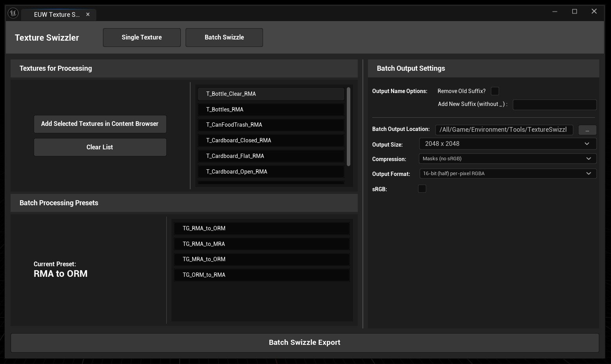611x364 pixels.
Task: Choose the TG_RMA_to_ORM preset
Action: pos(261,228)
